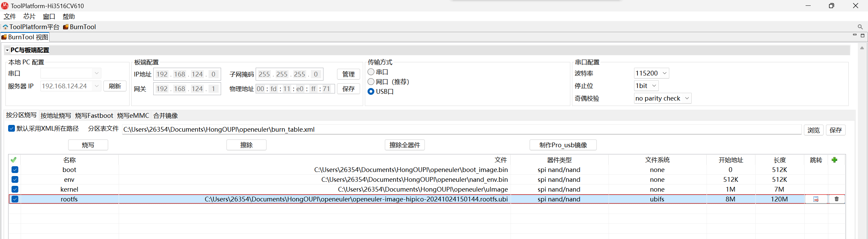This screenshot has height=239, width=868.
Task: Toggle 默认采用XML所在路径 checkbox
Action: pos(12,129)
